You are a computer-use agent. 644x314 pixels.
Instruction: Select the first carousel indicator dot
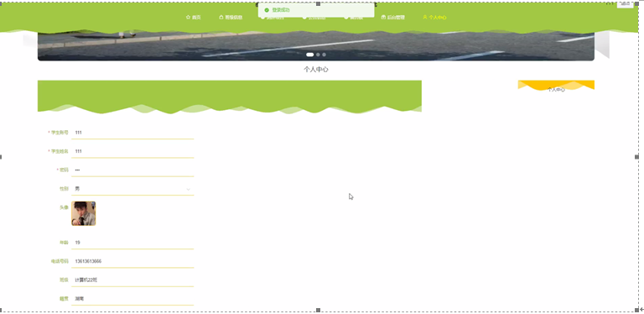point(309,55)
